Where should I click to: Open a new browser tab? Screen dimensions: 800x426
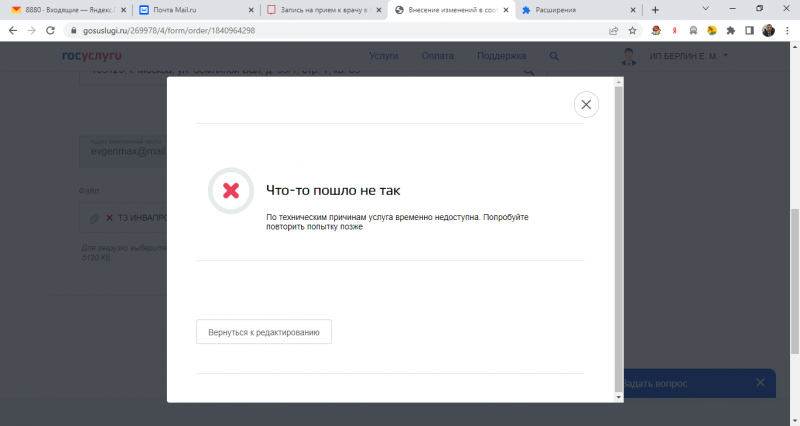[x=655, y=9]
